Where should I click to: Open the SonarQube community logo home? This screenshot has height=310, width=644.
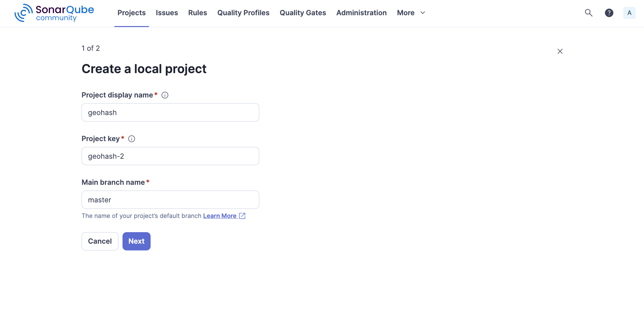54,13
